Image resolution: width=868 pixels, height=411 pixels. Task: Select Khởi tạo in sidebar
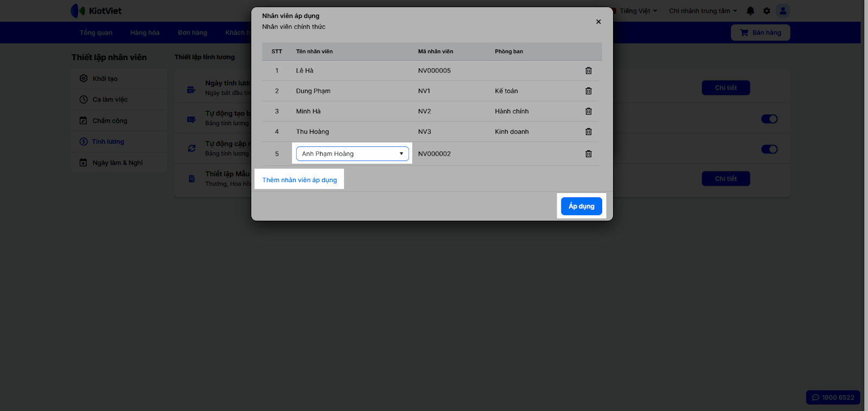pyautogui.click(x=119, y=79)
